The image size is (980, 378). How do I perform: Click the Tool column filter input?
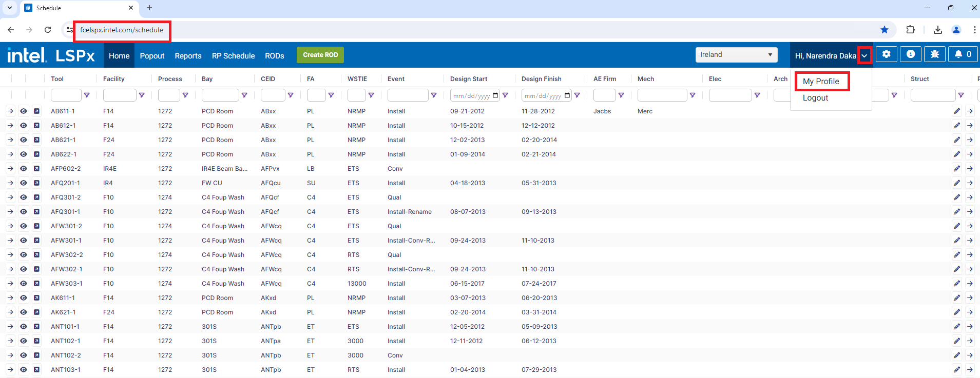pos(66,95)
